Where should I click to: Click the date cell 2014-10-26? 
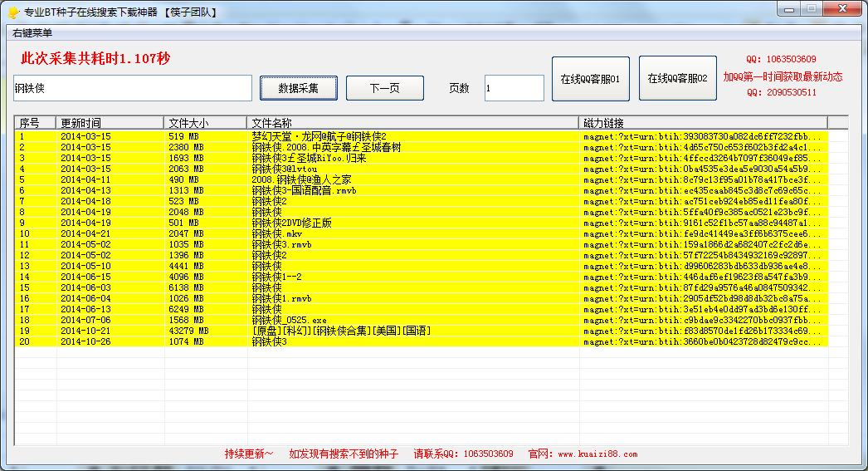(85, 342)
